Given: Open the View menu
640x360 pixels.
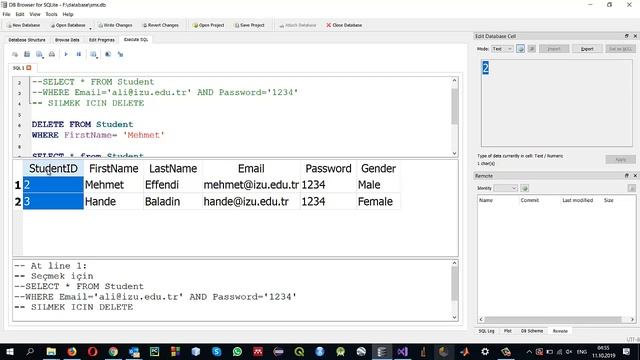Looking at the screenshot, I should [35, 14].
